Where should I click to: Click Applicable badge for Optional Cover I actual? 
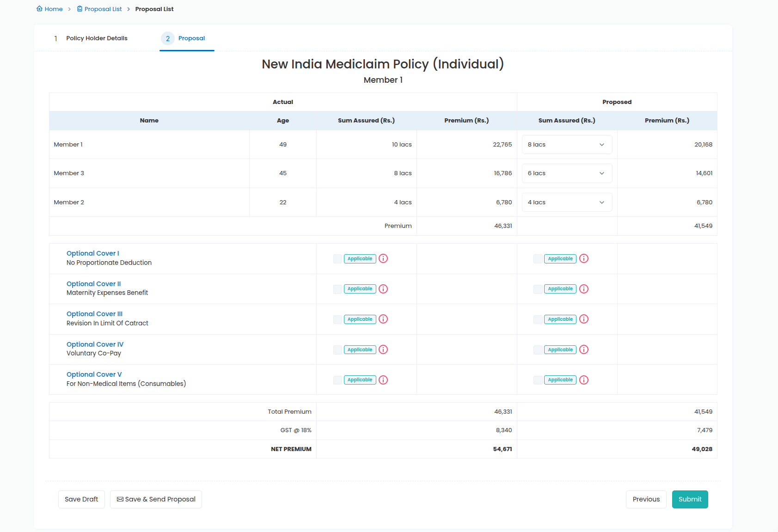pos(360,259)
